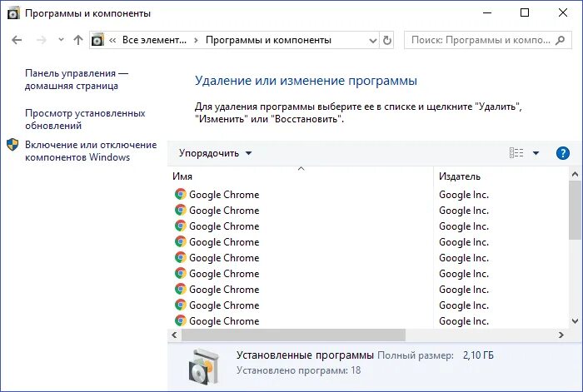This screenshot has width=583, height=392.
Task: Click the view layout icon
Action: click(516, 152)
